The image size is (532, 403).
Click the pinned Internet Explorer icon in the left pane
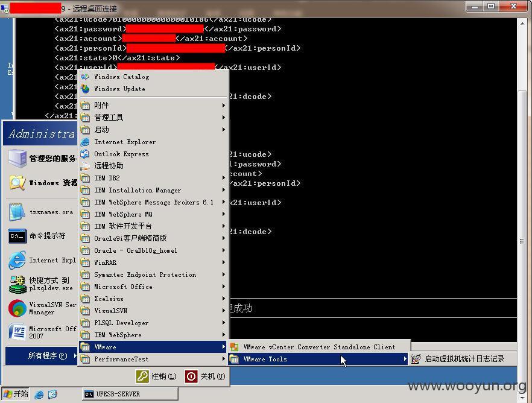click(17, 260)
